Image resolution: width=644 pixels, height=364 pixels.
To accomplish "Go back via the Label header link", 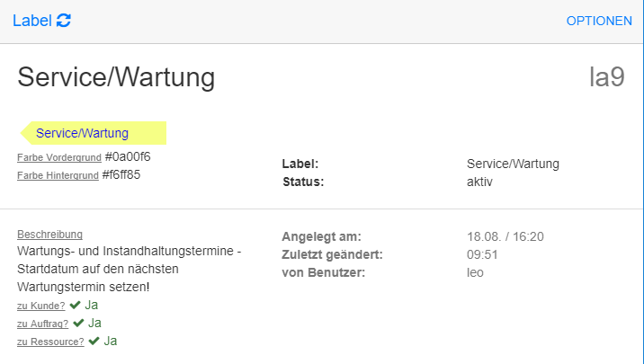I will coord(31,21).
